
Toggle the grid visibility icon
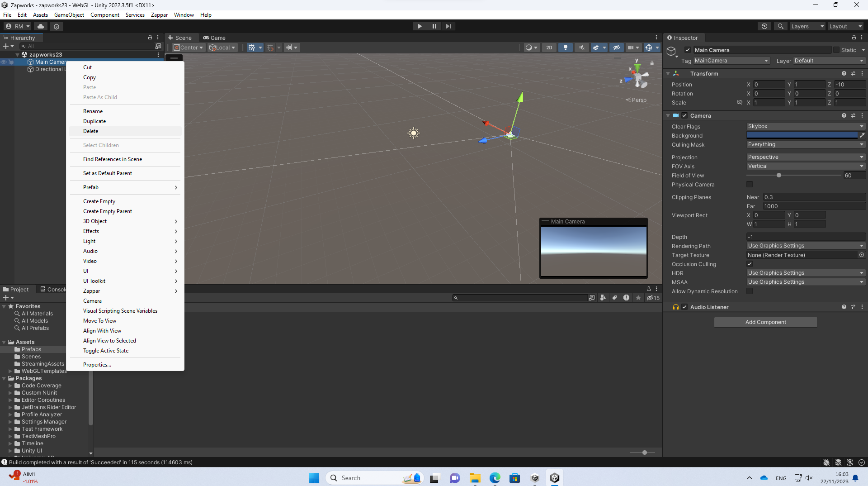252,48
